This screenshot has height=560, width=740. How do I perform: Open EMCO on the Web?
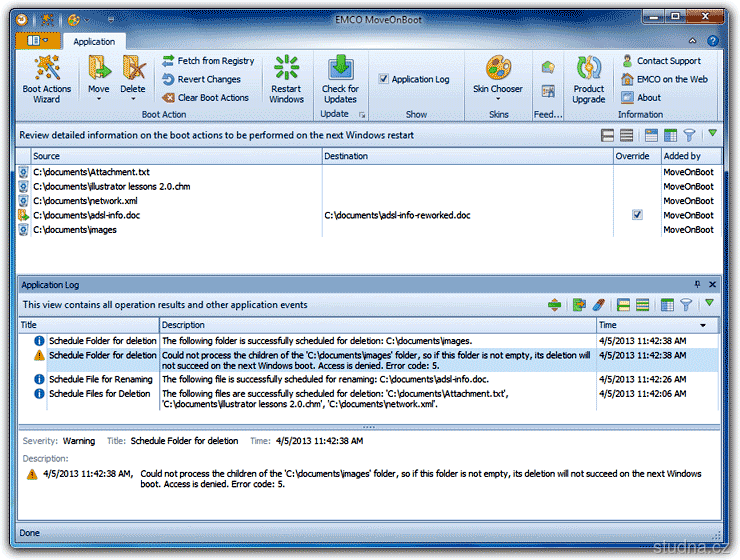(x=671, y=79)
